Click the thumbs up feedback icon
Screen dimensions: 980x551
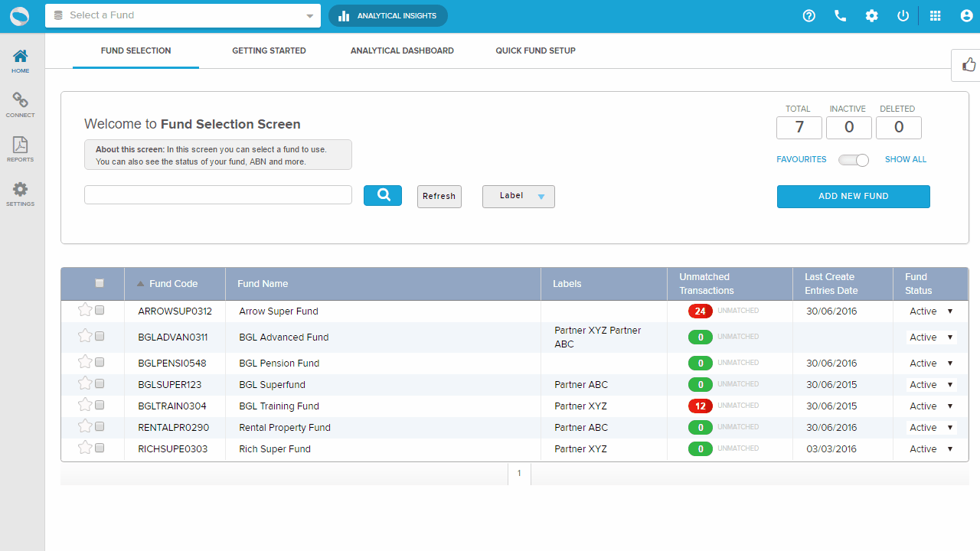(x=969, y=65)
